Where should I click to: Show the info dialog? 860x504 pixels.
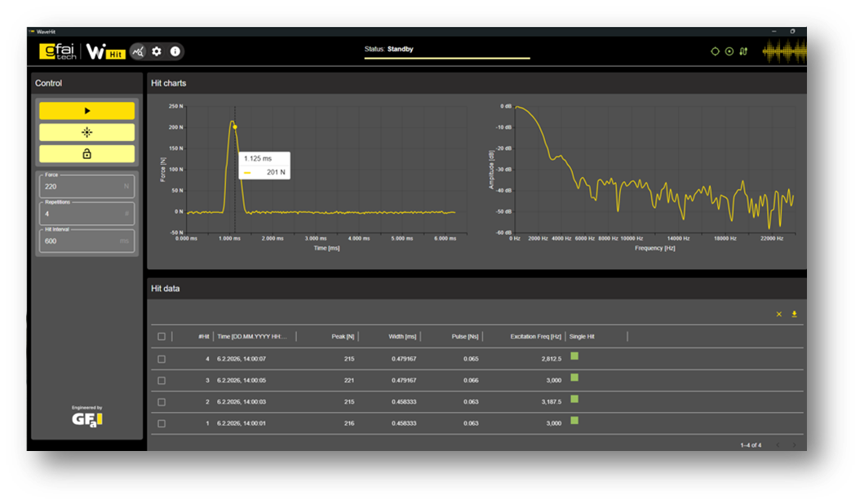pos(175,51)
